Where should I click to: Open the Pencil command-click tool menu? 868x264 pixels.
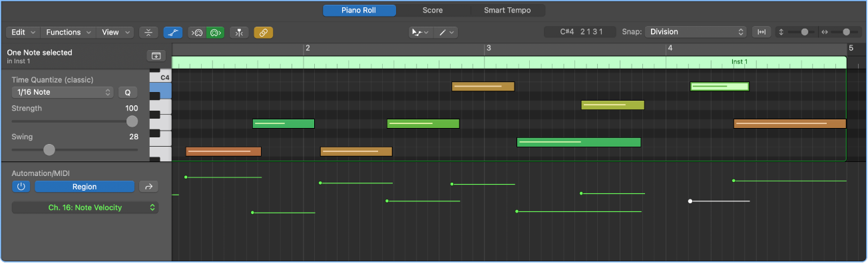click(x=445, y=32)
